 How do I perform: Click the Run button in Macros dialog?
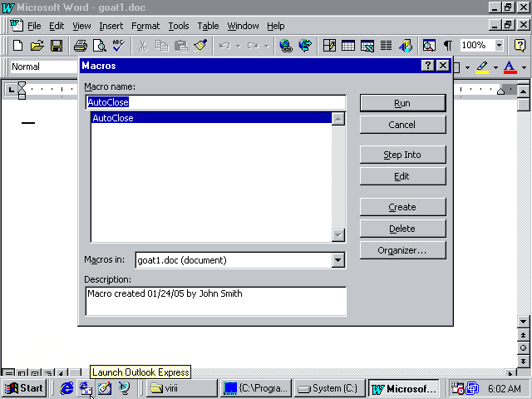click(x=402, y=103)
